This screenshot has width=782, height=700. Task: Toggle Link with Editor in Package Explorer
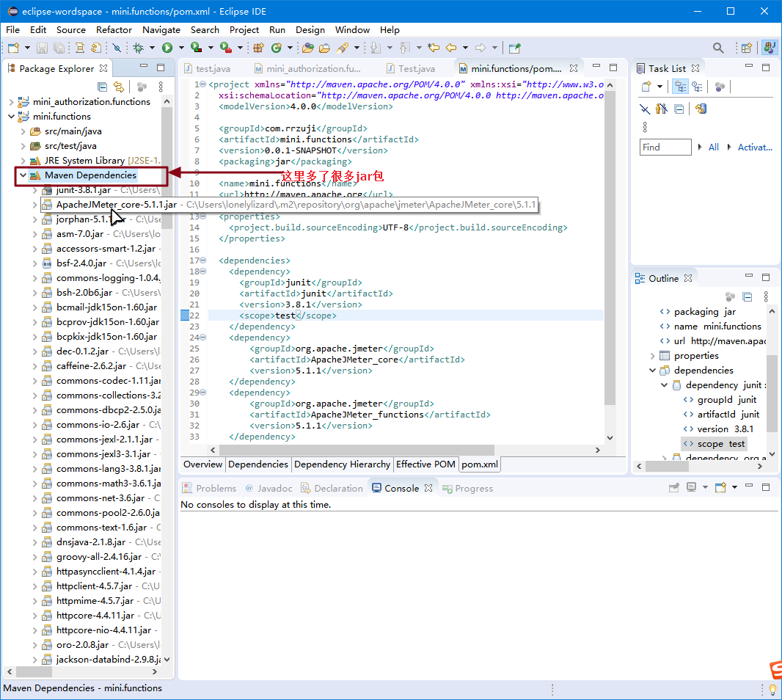point(119,87)
